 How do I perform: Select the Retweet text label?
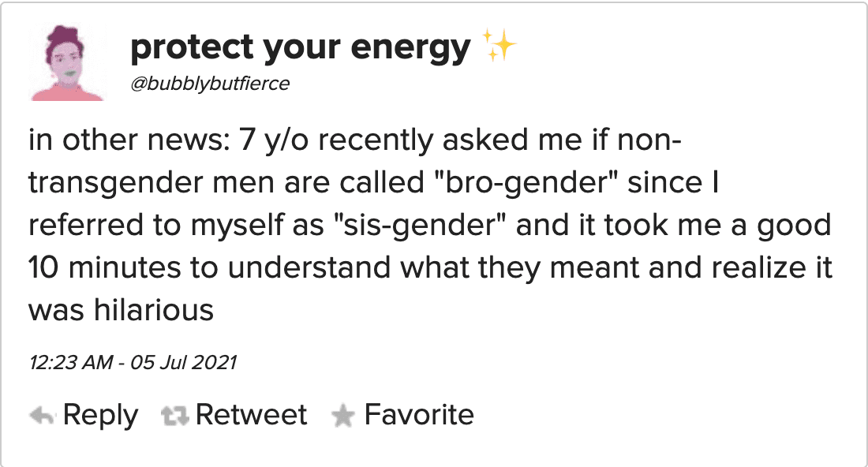pyautogui.click(x=251, y=414)
